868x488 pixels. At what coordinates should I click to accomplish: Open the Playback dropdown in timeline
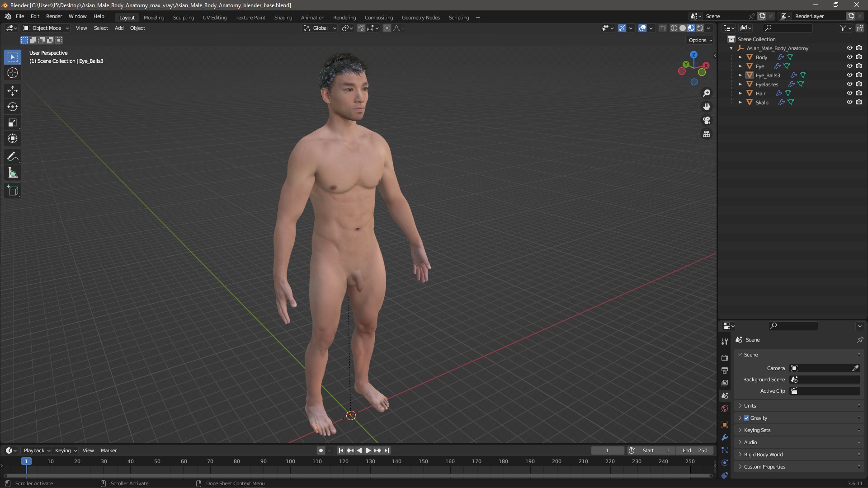point(37,450)
